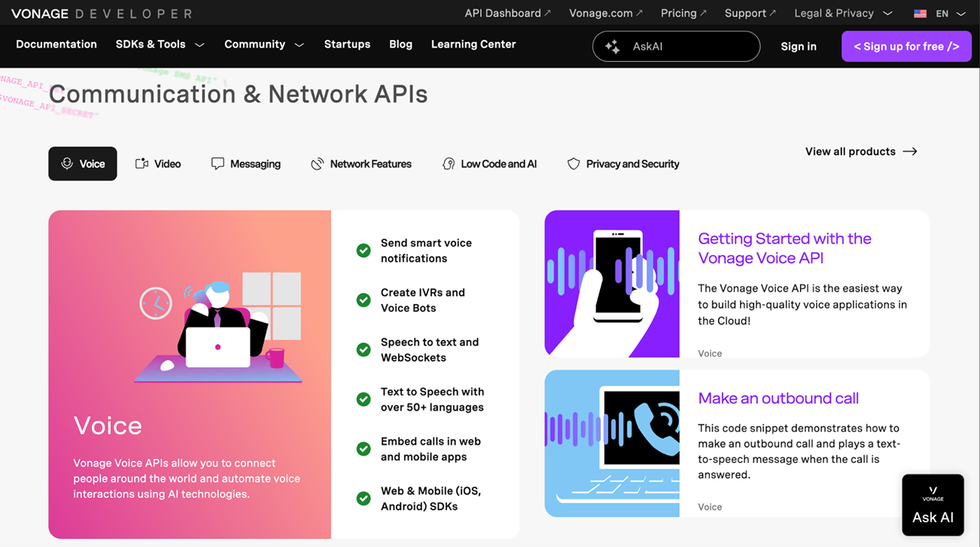Switch to the Low Code and AI tab
This screenshot has height=547, width=980.
[x=490, y=163]
